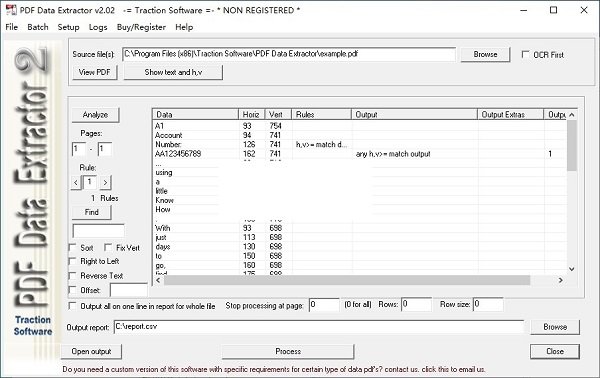This screenshot has height=378, width=600.
Task: Click the Process button
Action: pos(288,352)
